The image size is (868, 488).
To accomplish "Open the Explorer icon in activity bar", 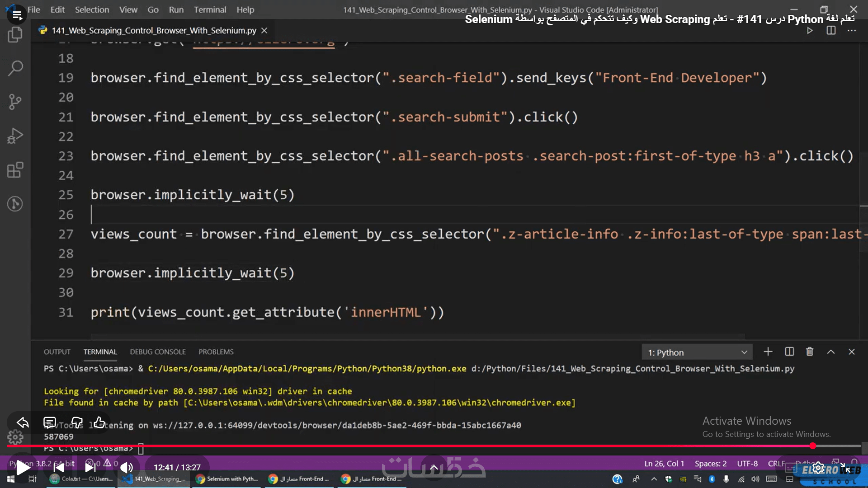I will click(x=15, y=35).
